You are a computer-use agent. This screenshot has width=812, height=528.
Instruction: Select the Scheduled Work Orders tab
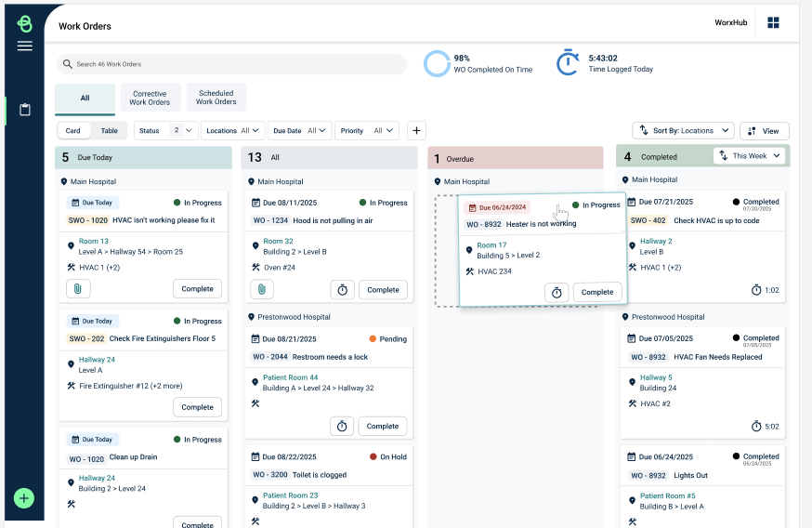pos(216,98)
